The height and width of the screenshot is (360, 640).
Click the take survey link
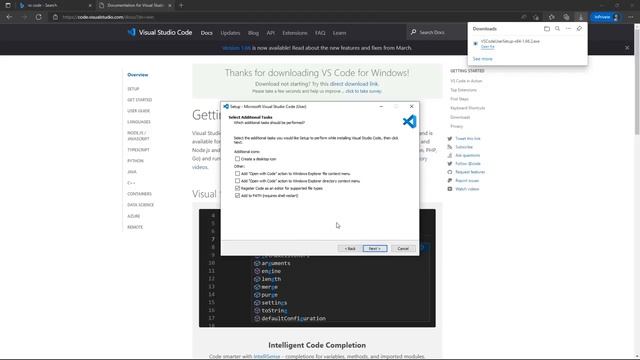tap(363, 91)
